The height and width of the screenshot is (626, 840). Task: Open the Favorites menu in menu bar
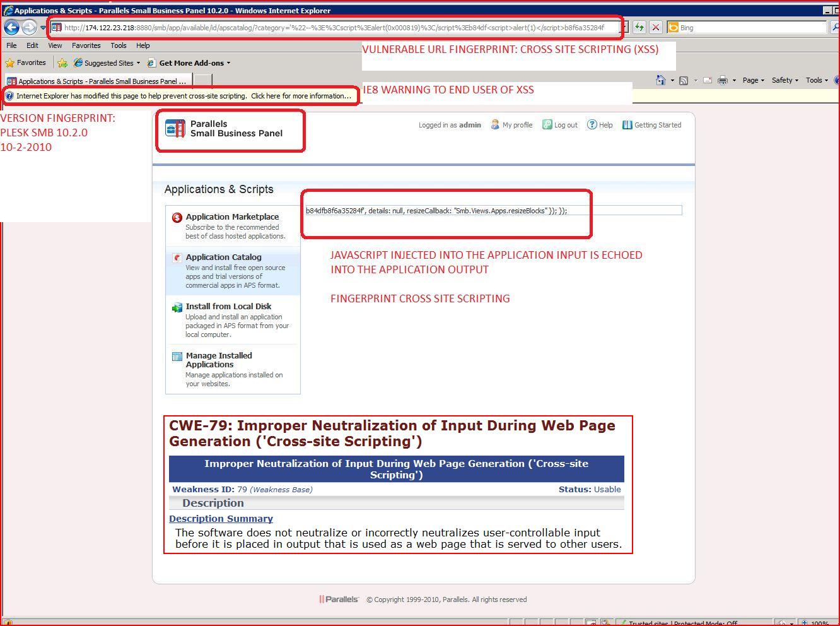point(86,45)
